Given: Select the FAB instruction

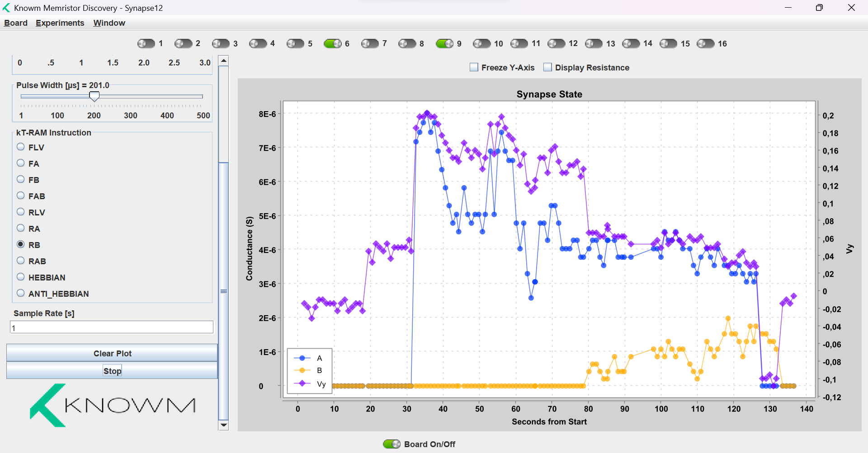Looking at the screenshot, I should coord(20,196).
